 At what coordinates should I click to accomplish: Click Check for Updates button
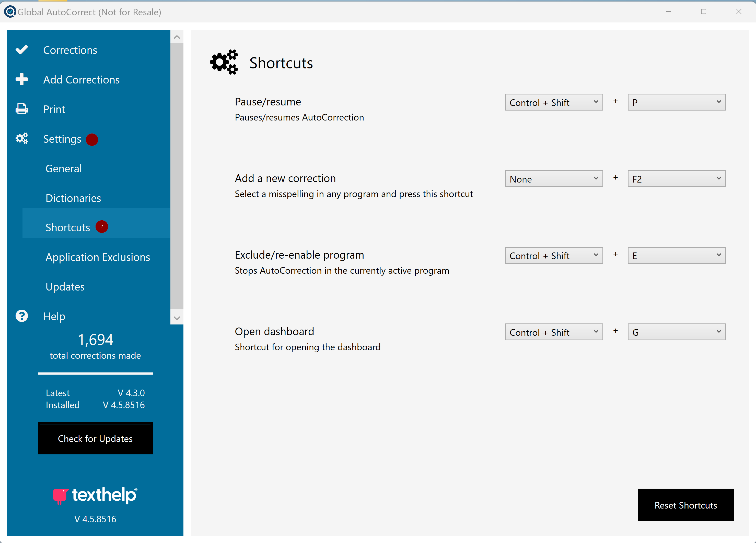pyautogui.click(x=95, y=438)
